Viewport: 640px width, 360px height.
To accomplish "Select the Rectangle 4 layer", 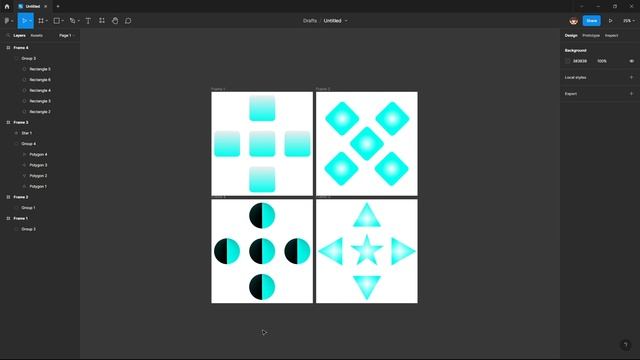I will (x=40, y=90).
